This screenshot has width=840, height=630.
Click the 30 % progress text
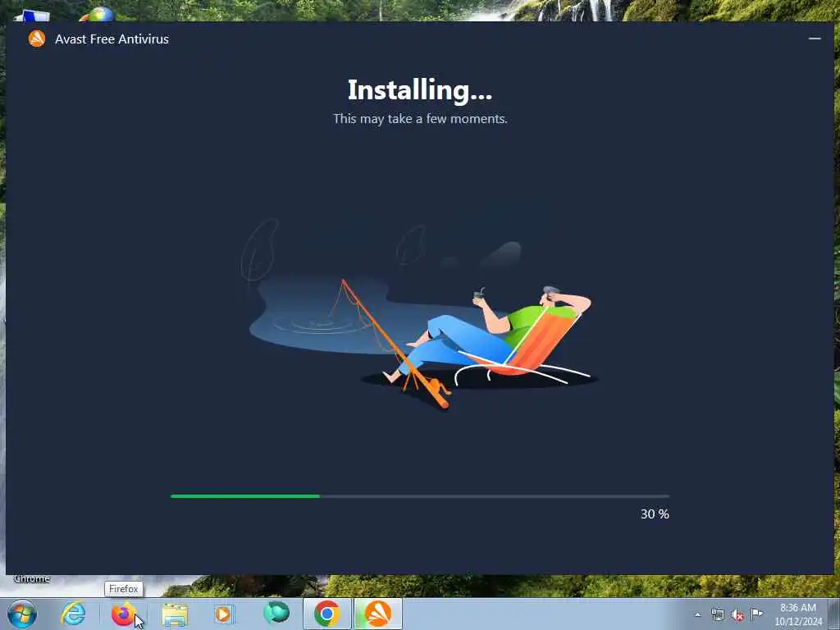pos(655,514)
